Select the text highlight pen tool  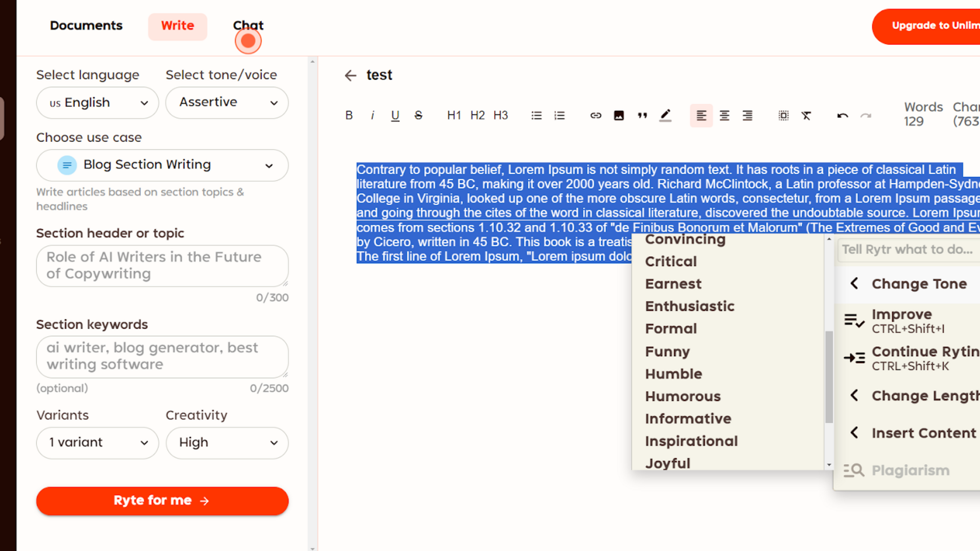[665, 115]
